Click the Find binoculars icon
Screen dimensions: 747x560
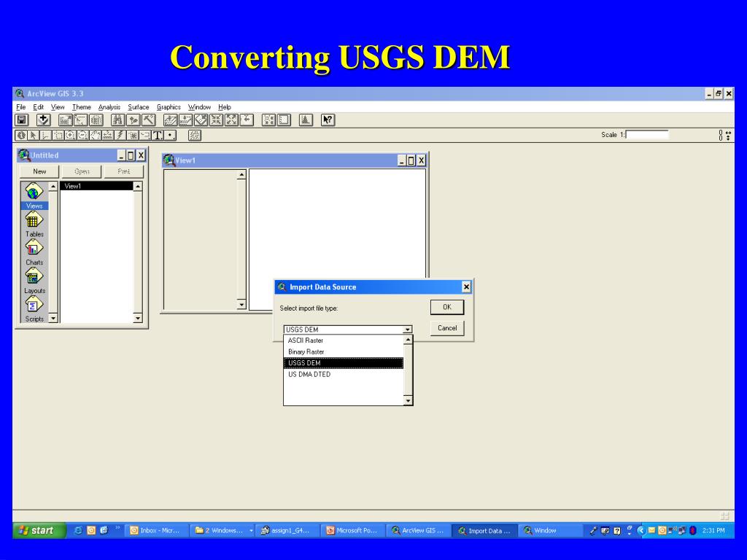click(x=118, y=120)
